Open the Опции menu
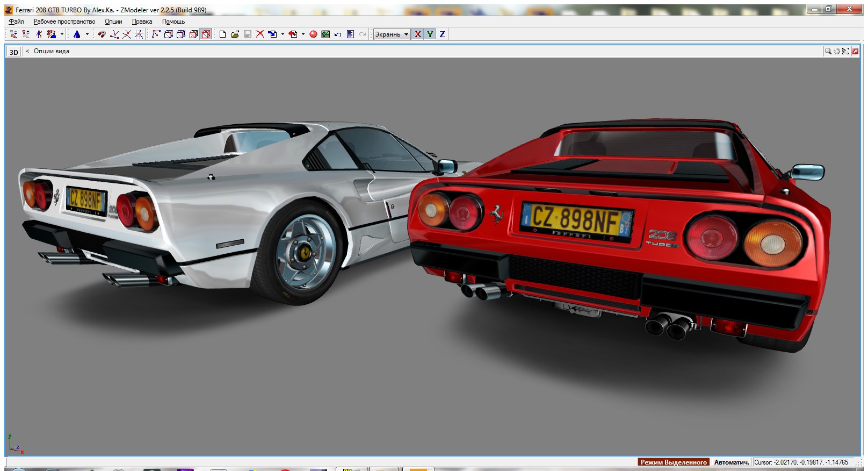 click(x=113, y=22)
